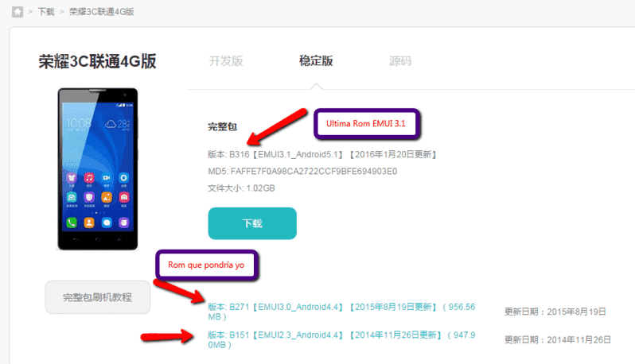Click the teal 下载 download button
The height and width of the screenshot is (364, 635).
pos(252,223)
